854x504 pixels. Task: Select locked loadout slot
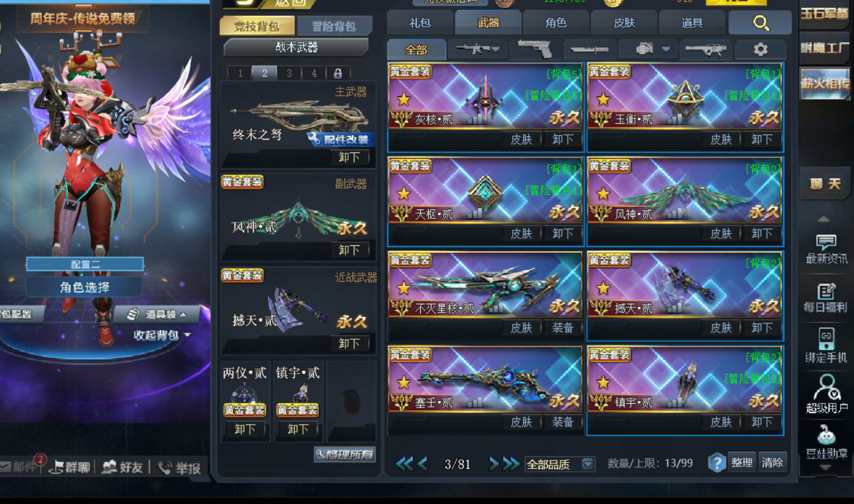point(338,73)
